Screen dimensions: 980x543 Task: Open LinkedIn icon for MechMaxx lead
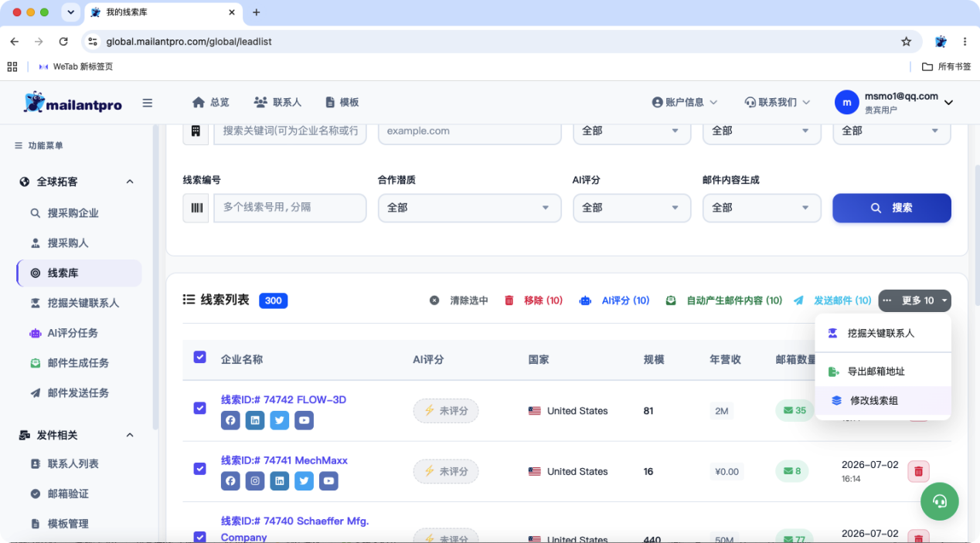click(280, 480)
